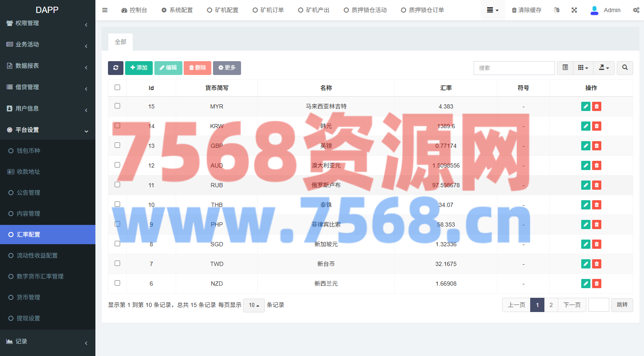The width and height of the screenshot is (644, 356).
Task: Toggle the select-all checkbox in header
Action: tap(118, 88)
